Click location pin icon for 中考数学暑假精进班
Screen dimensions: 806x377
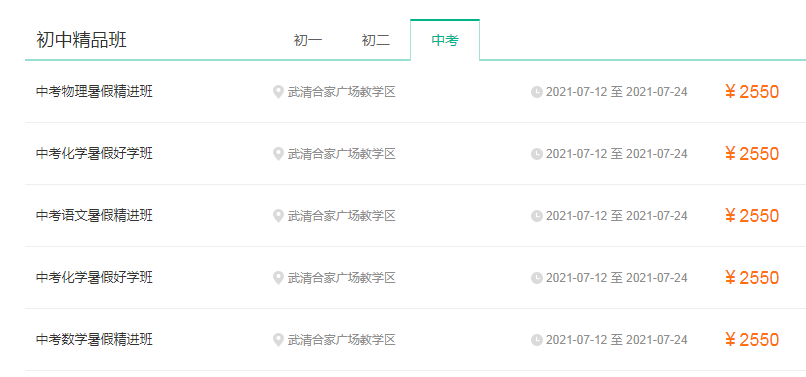(278, 340)
